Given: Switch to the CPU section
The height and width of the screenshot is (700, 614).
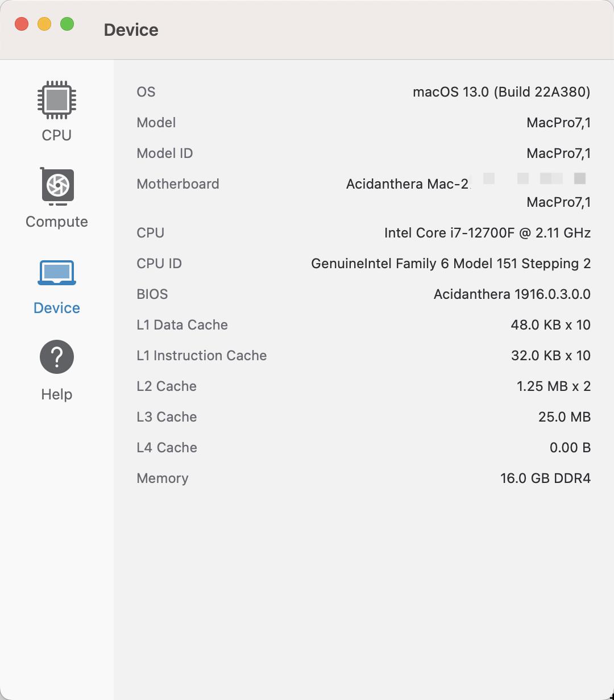Looking at the screenshot, I should tap(56, 135).
